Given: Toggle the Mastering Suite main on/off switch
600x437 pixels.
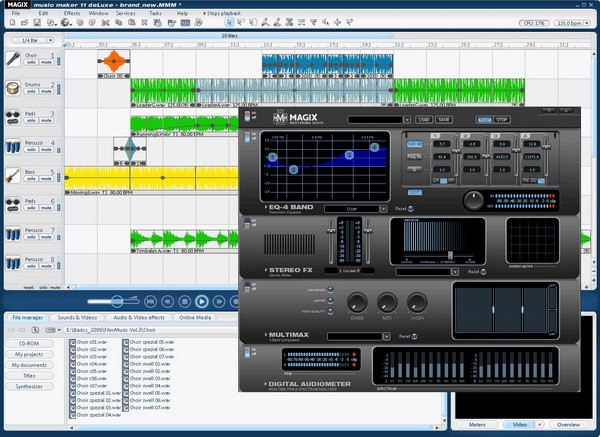Looking at the screenshot, I should (248, 116).
